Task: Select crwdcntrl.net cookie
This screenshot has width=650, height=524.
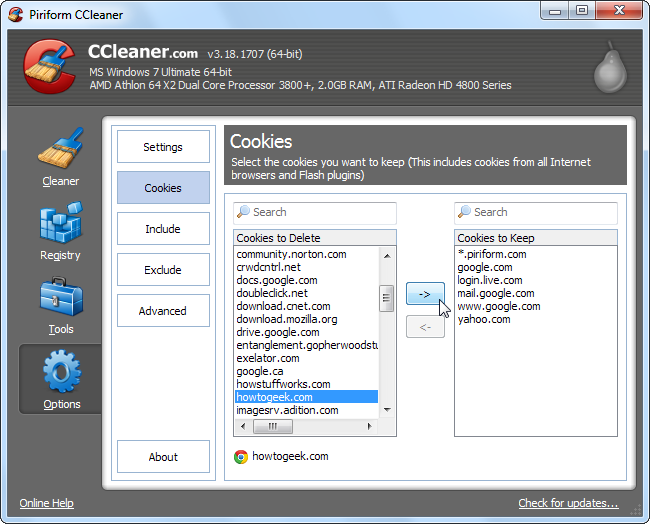Action: point(307,267)
